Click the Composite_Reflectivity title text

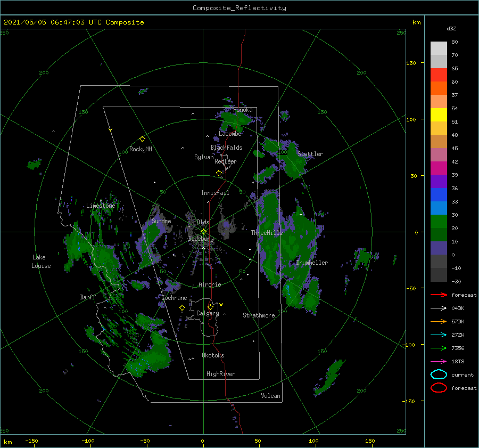pos(240,8)
